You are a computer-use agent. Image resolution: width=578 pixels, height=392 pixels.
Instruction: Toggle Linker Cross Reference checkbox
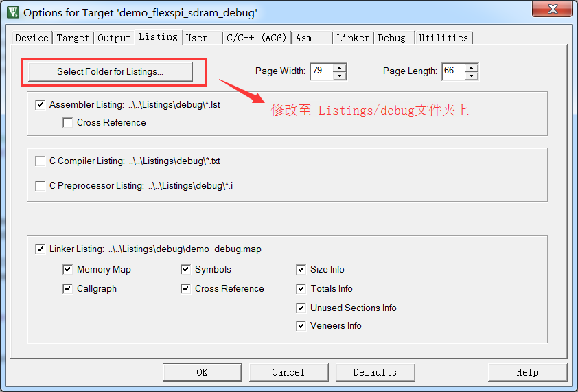click(x=185, y=289)
